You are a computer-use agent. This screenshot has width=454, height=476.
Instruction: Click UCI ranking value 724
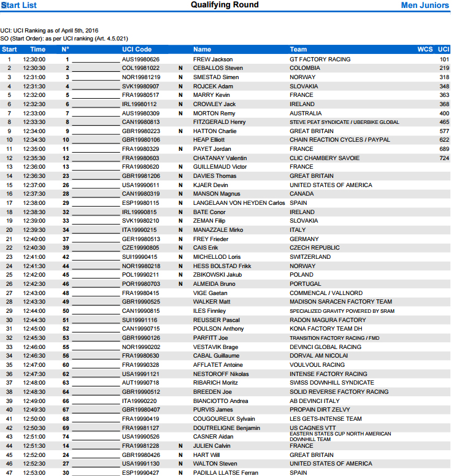point(444,158)
